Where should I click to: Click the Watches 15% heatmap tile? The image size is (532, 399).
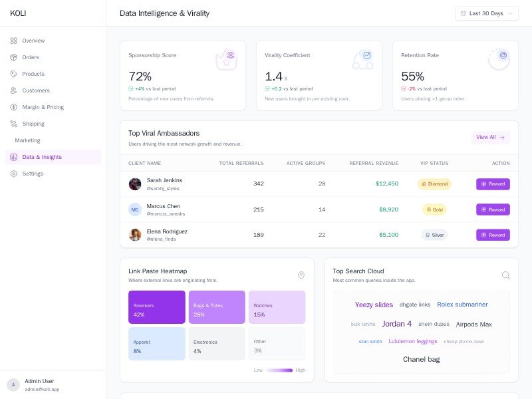pyautogui.click(x=277, y=307)
